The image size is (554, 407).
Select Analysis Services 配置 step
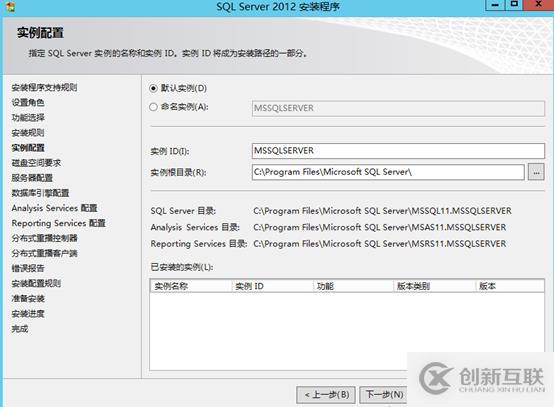coord(54,208)
